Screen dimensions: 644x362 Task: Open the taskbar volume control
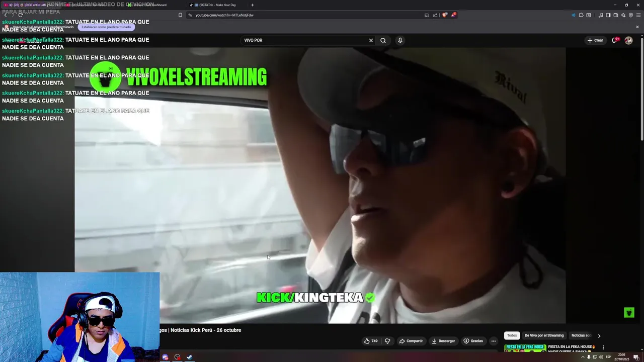pyautogui.click(x=601, y=357)
